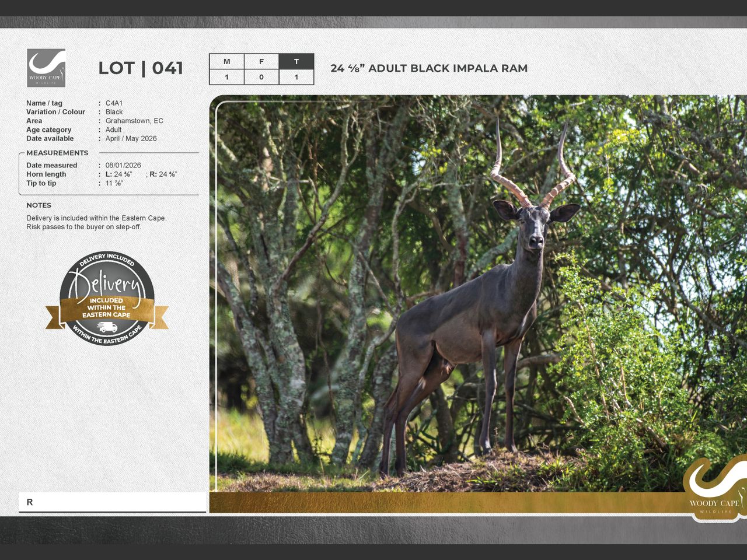Screen dimensions: 747x560
Task: Select the dark T column header
Action: pos(296,62)
